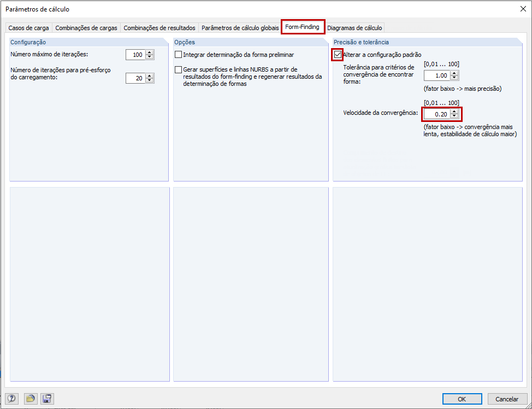
Task: Decrease the pré-esforço iterations count
Action: point(150,80)
